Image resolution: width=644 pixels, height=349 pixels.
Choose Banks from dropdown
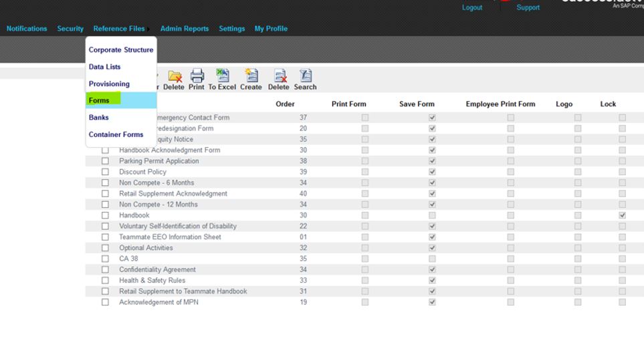pyautogui.click(x=98, y=118)
